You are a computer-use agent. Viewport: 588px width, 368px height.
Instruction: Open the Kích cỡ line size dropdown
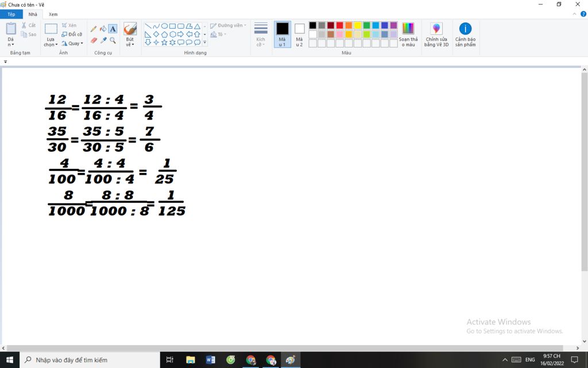[x=261, y=34]
